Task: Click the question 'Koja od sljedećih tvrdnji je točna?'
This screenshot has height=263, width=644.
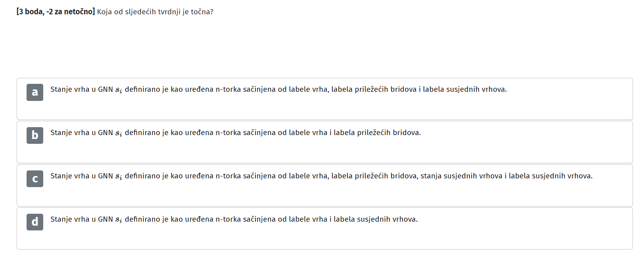Action: click(155, 12)
